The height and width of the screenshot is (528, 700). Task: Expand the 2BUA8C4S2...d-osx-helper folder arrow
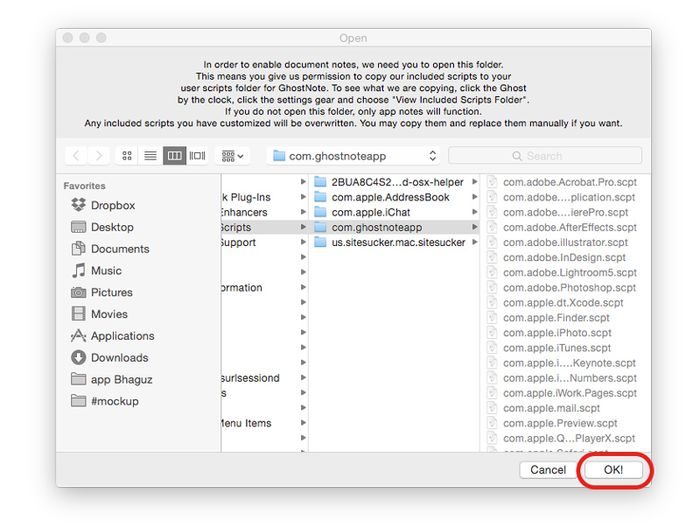tap(474, 182)
